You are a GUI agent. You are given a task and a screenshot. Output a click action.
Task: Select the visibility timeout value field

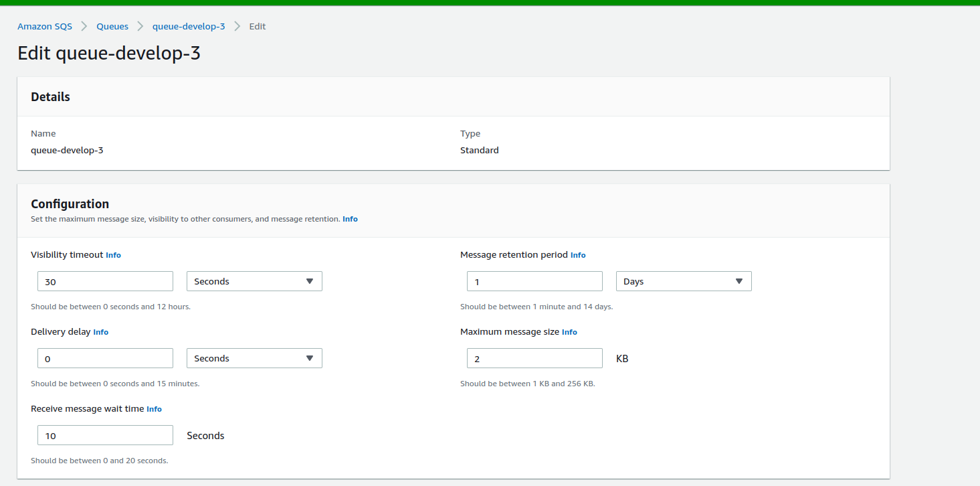[105, 281]
